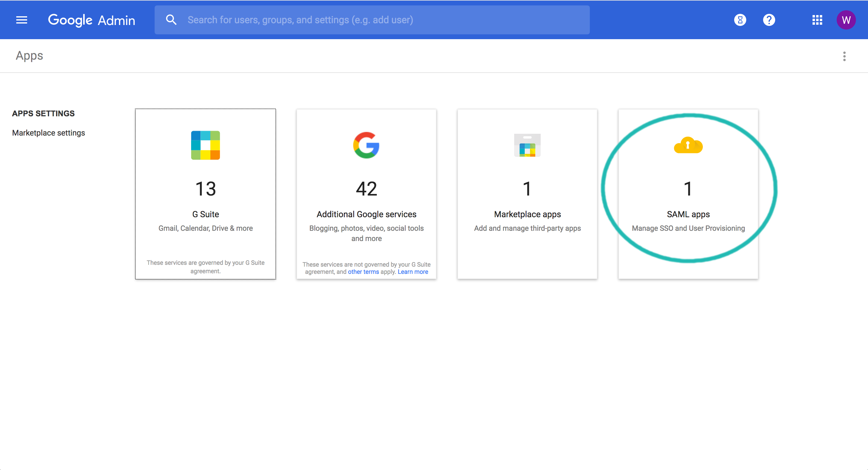Viewport: 868px width, 470px height.
Task: Click the Google Admin hamburger menu
Action: coord(21,20)
